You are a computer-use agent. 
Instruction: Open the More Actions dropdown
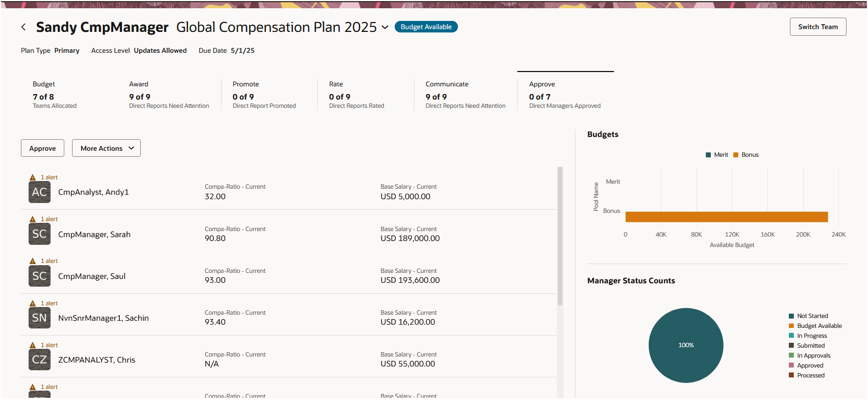[x=106, y=148]
